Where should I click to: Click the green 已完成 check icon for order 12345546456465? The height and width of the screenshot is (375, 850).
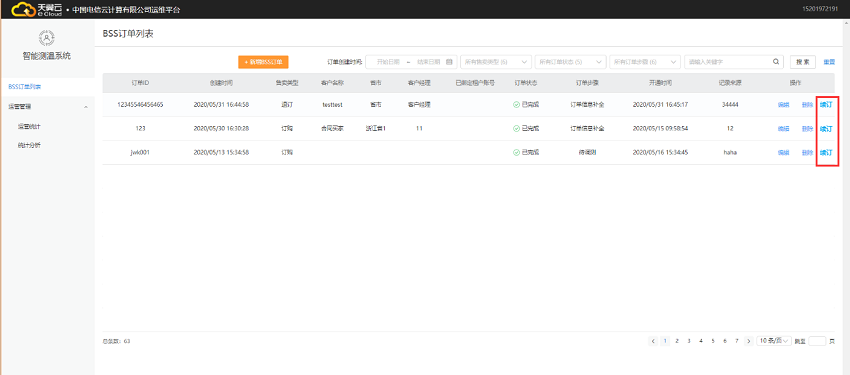click(x=516, y=105)
